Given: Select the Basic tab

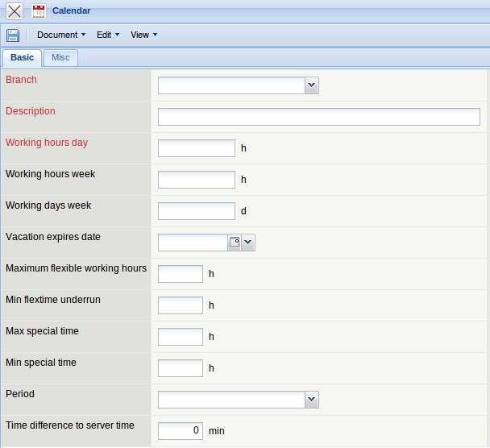Looking at the screenshot, I should (23, 58).
